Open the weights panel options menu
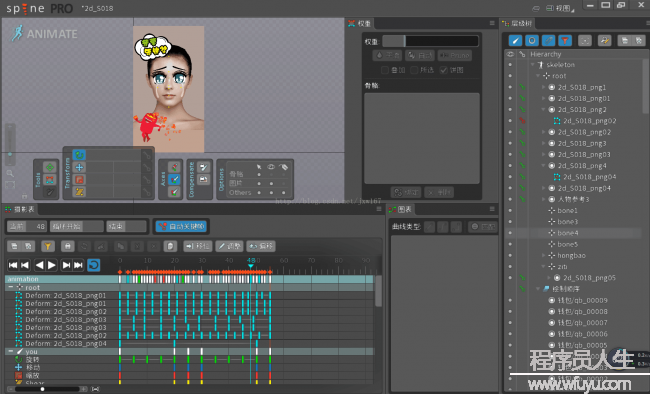Image resolution: width=650 pixels, height=394 pixels. tap(492, 23)
